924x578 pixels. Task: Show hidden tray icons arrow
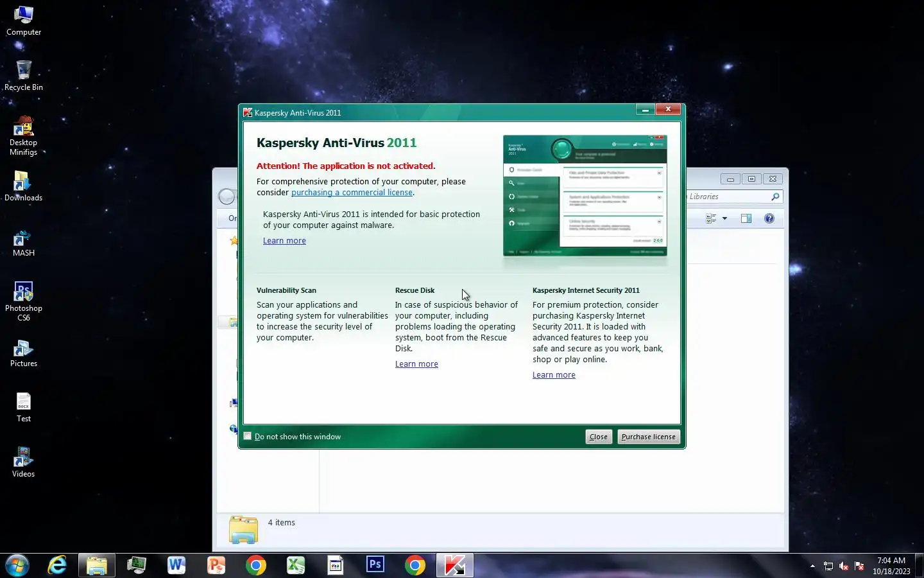(x=812, y=566)
